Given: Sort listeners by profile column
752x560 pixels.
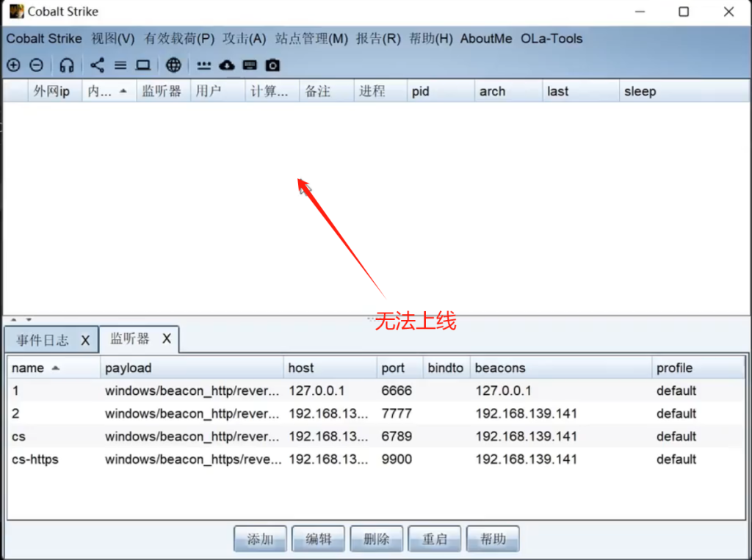Looking at the screenshot, I should pyautogui.click(x=698, y=368).
